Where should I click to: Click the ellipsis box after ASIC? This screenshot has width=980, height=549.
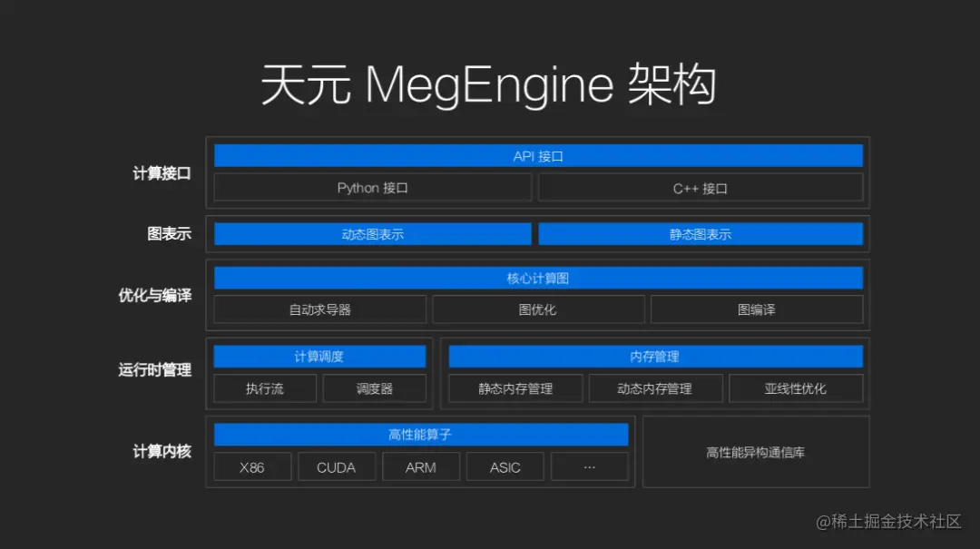point(590,467)
